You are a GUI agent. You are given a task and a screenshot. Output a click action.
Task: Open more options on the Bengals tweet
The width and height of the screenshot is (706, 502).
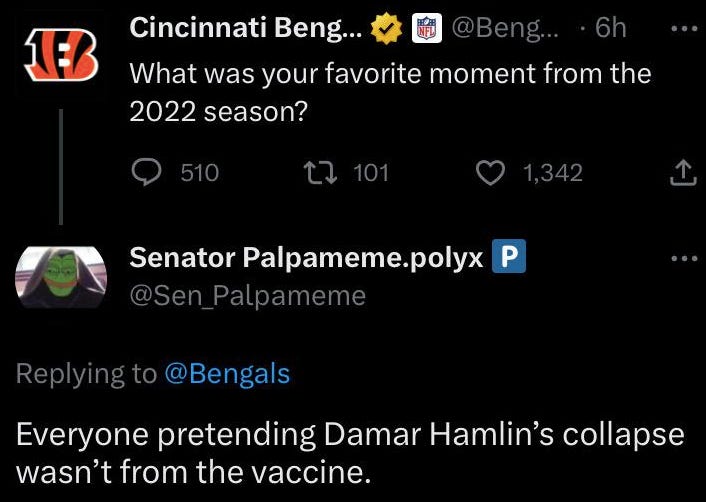pyautogui.click(x=683, y=30)
